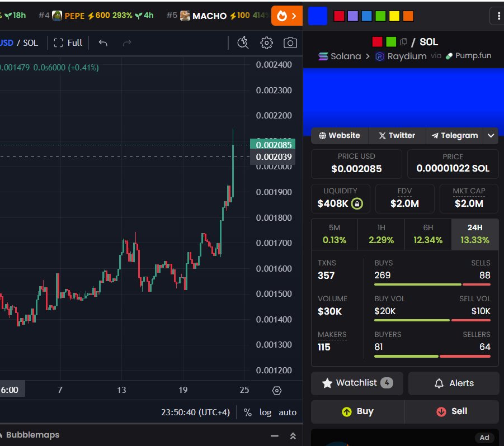Select the 6H timeframe tab
This screenshot has width=504, height=446.
428,234
